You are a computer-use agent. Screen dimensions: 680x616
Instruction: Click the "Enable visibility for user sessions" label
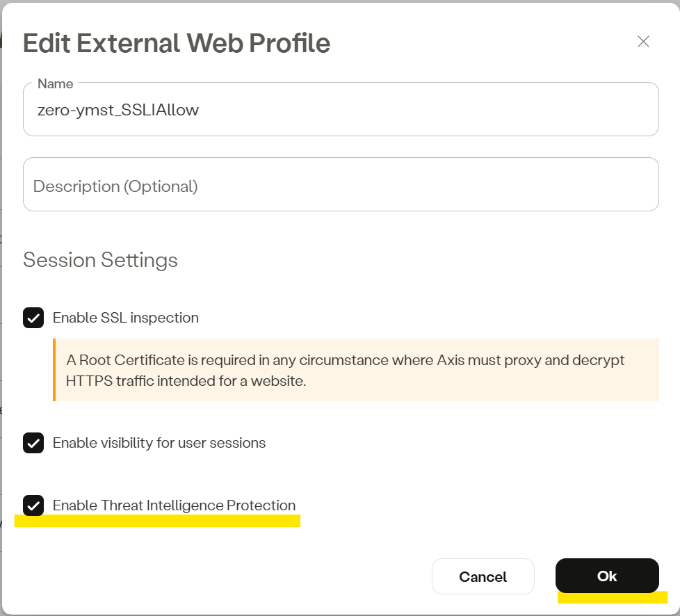click(x=159, y=443)
